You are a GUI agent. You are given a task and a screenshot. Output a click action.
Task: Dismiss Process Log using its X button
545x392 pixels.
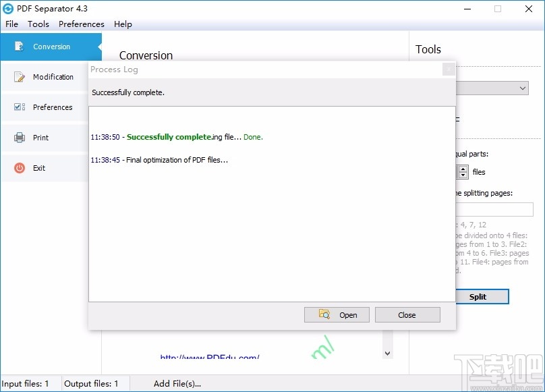(x=449, y=69)
